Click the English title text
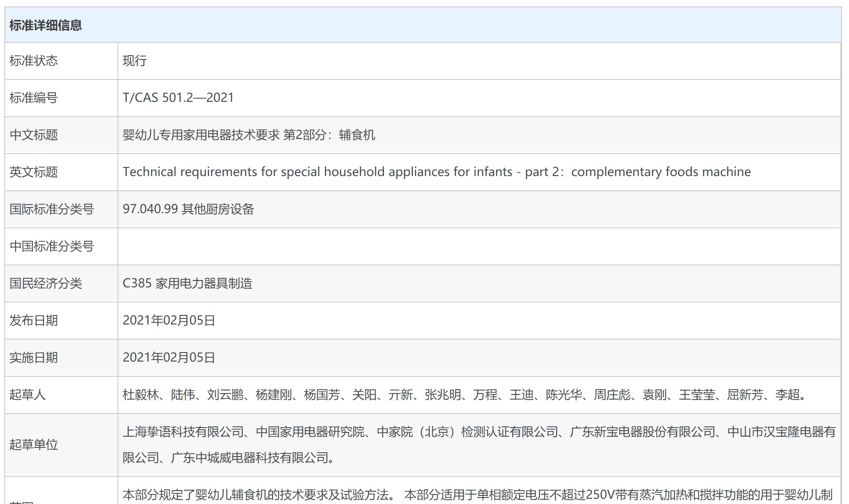Viewport: 849px width, 504px height. pos(436,172)
